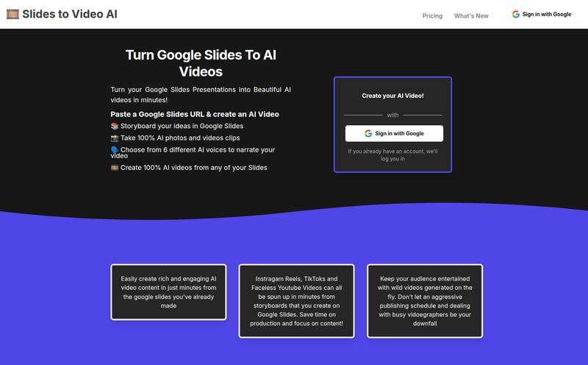
Task: Click the Instagram Reels, TikToks feature card
Action: pyautogui.click(x=297, y=301)
